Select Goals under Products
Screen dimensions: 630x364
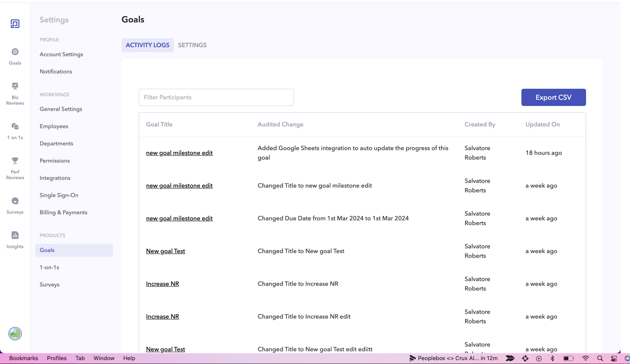[x=74, y=250]
